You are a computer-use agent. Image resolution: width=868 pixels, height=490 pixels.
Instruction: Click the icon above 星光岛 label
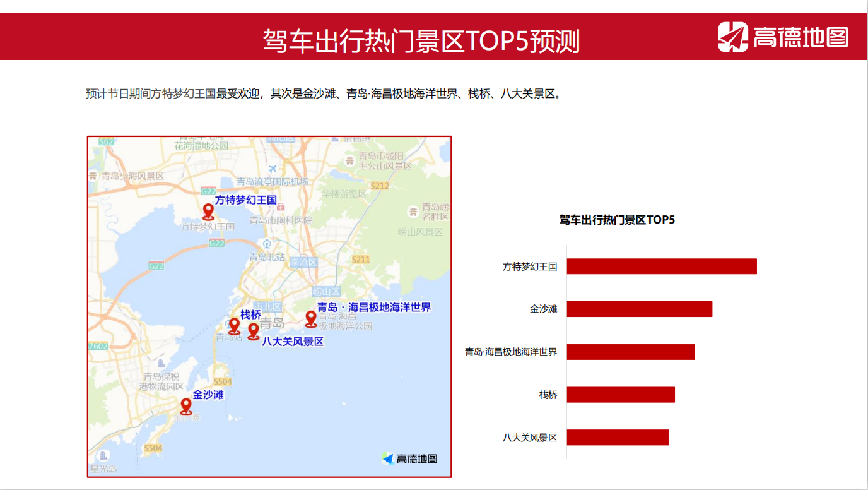pos(103,455)
